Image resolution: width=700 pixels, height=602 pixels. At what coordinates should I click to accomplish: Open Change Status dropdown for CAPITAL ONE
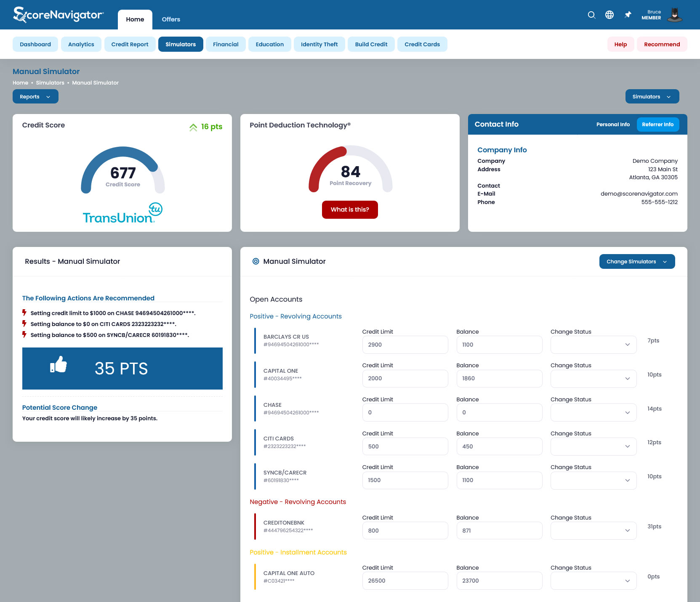click(594, 379)
